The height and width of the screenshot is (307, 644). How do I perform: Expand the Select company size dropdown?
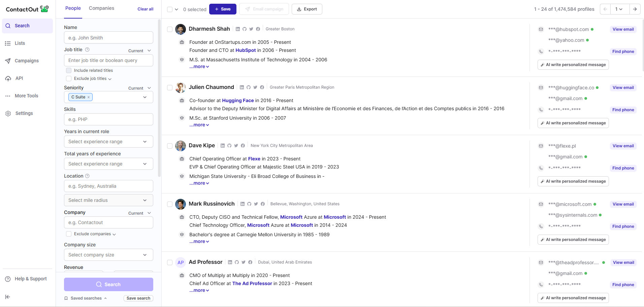[x=108, y=255]
